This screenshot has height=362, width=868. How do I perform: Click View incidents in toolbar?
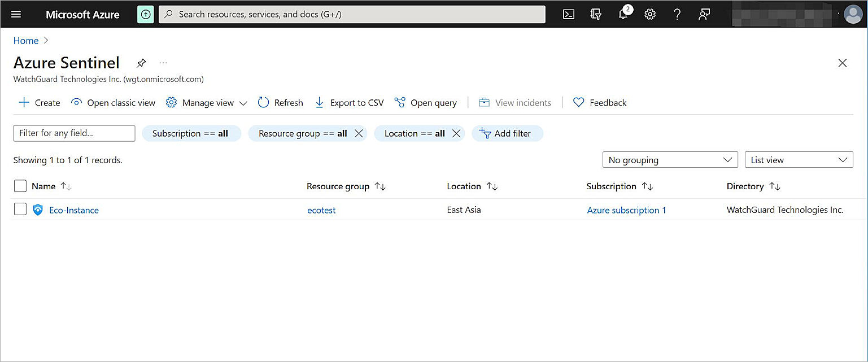pyautogui.click(x=515, y=102)
